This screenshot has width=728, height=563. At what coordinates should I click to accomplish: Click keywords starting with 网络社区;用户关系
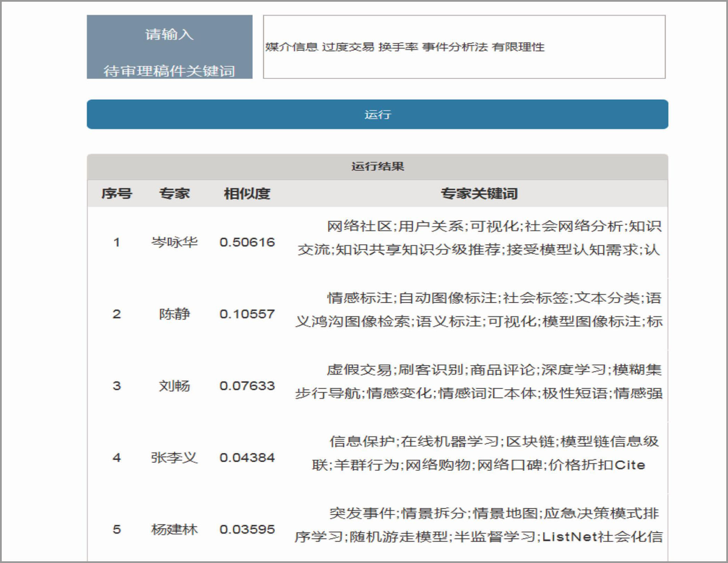[479, 238]
